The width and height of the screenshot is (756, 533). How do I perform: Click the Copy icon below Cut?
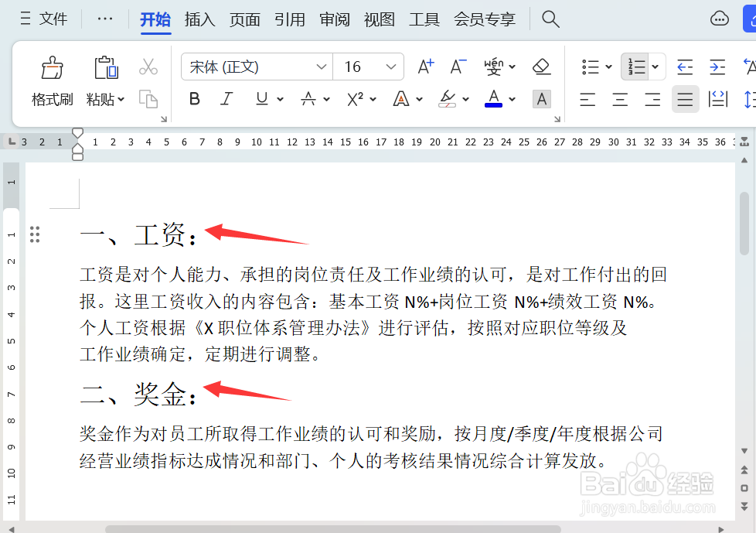click(148, 99)
